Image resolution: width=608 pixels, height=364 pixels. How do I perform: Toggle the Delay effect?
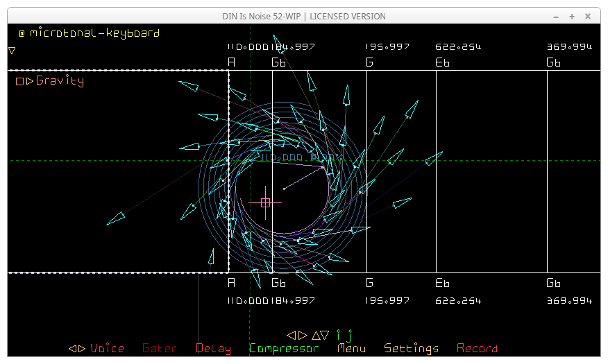click(x=213, y=349)
